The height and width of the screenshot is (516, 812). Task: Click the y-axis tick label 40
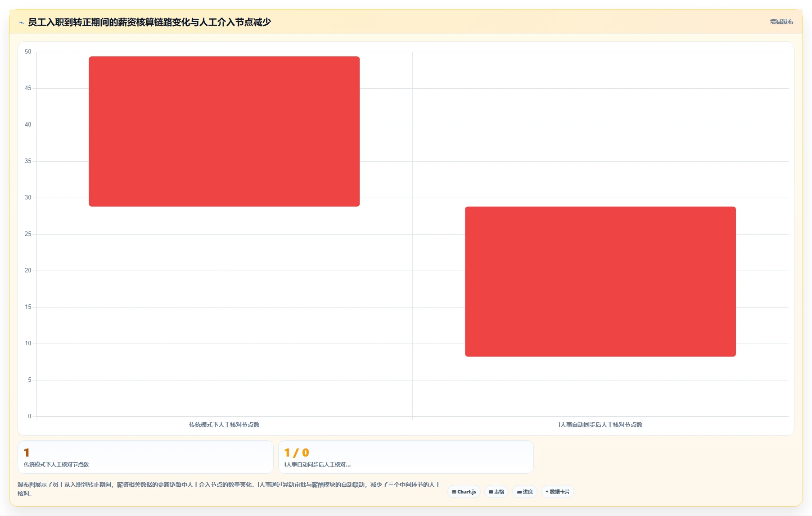pyautogui.click(x=28, y=125)
